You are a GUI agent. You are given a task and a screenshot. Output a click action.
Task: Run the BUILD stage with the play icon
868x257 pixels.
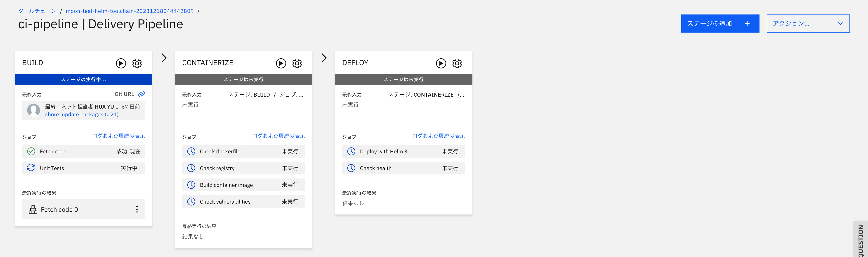click(x=121, y=63)
